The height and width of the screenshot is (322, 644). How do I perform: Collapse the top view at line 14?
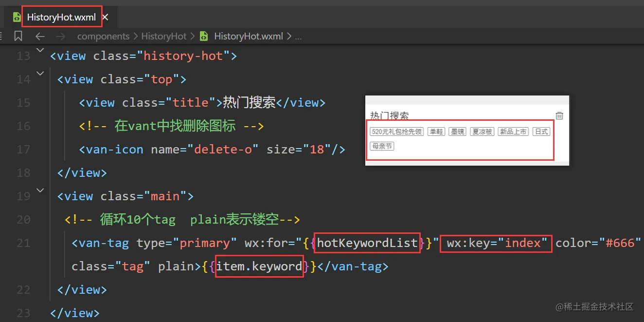pos(40,74)
